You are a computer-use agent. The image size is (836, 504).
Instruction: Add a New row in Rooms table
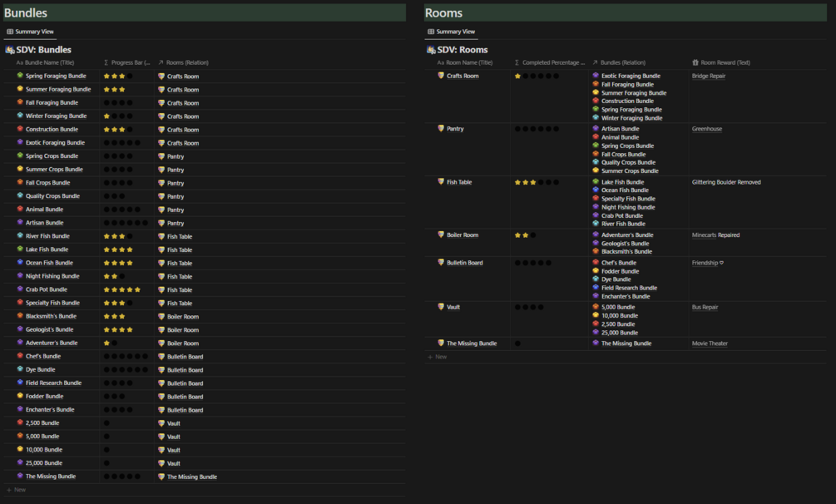click(x=438, y=357)
